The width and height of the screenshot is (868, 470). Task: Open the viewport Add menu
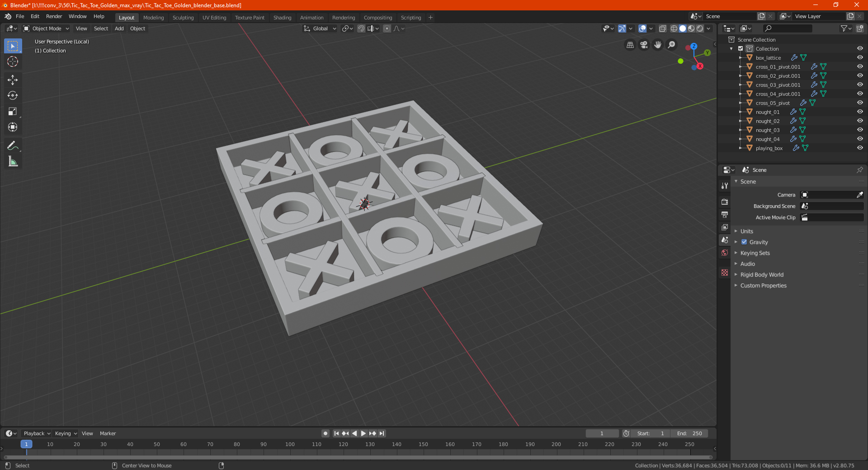point(119,28)
